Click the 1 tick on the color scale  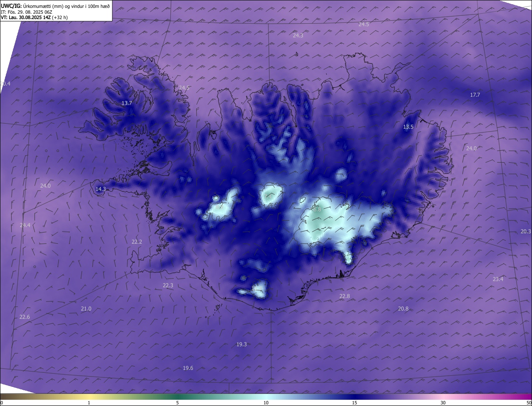(89, 403)
